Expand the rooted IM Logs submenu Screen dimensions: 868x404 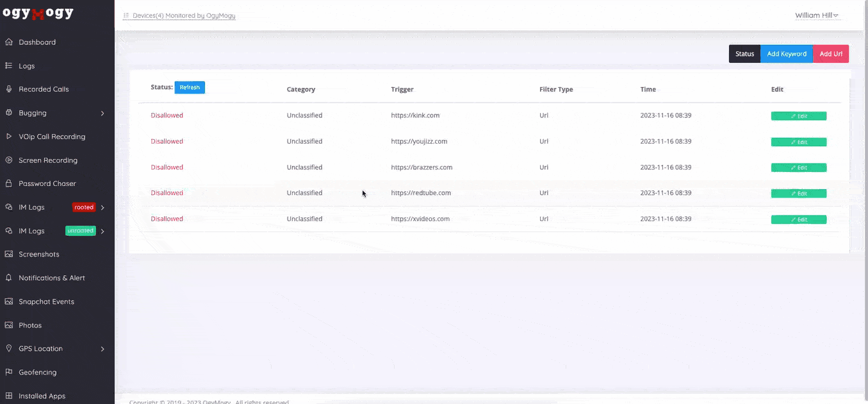point(102,208)
